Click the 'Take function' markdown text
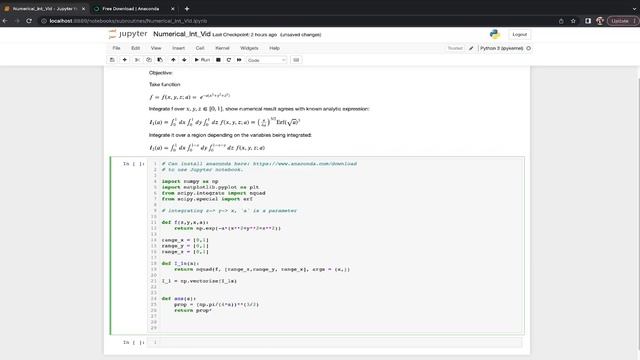 coord(164,84)
